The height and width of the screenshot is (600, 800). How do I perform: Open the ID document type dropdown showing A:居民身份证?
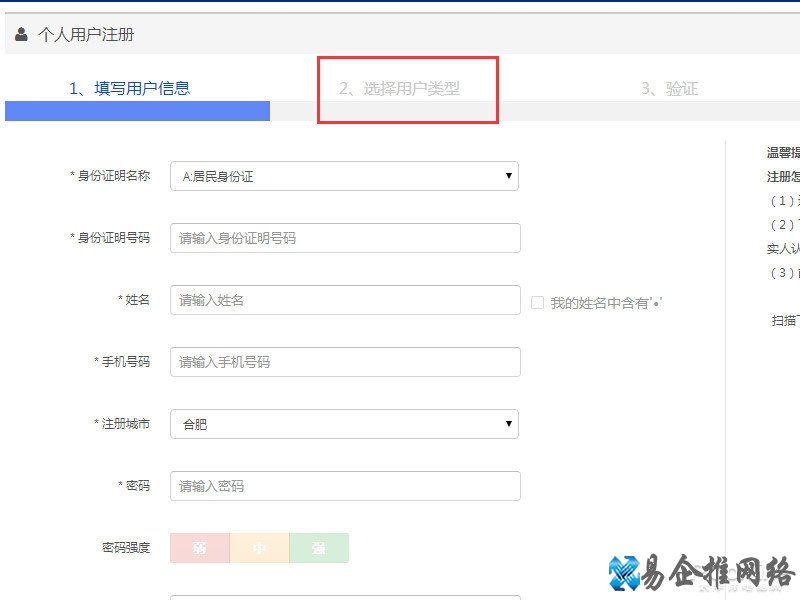(x=345, y=176)
